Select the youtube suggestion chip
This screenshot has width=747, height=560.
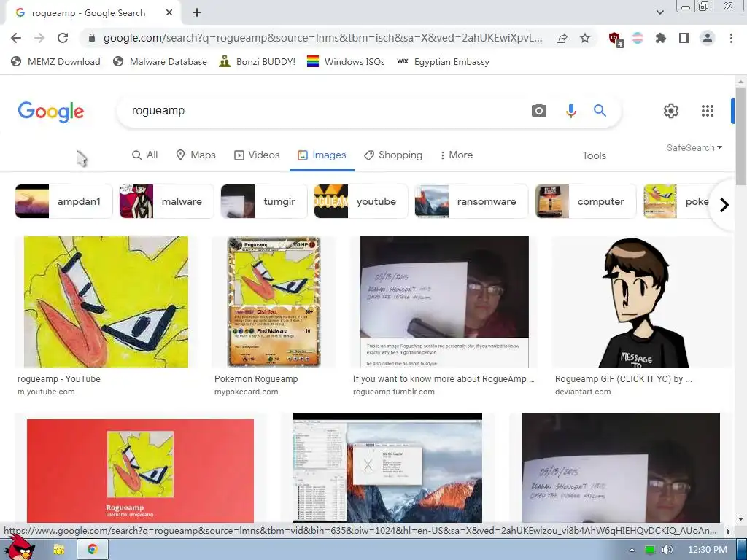pyautogui.click(x=360, y=201)
